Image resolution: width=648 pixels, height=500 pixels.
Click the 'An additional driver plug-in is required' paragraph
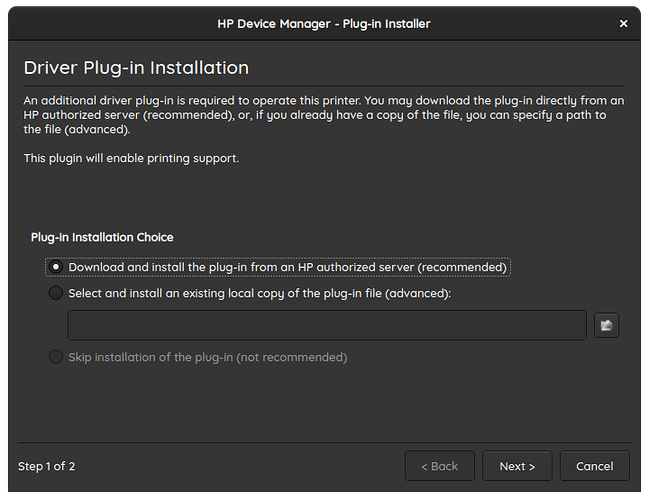click(323, 115)
